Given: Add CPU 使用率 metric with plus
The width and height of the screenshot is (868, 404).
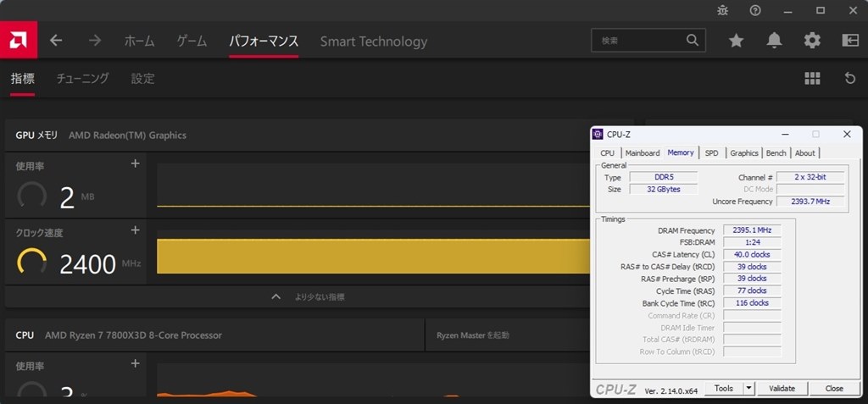Looking at the screenshot, I should (x=135, y=363).
